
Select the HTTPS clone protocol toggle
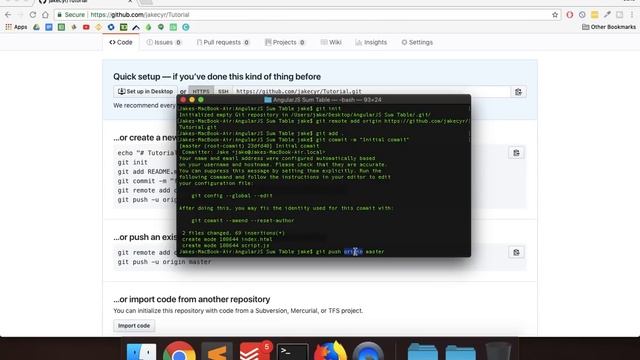201,91
